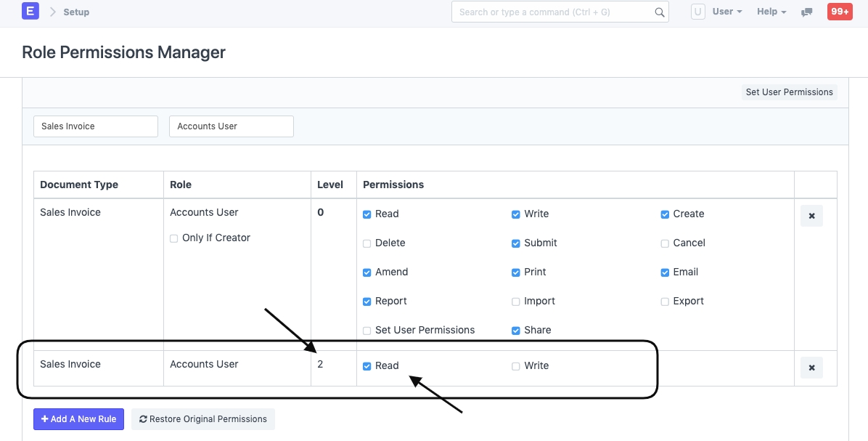Click the user avatar icon
The image size is (868, 441).
[x=697, y=12]
